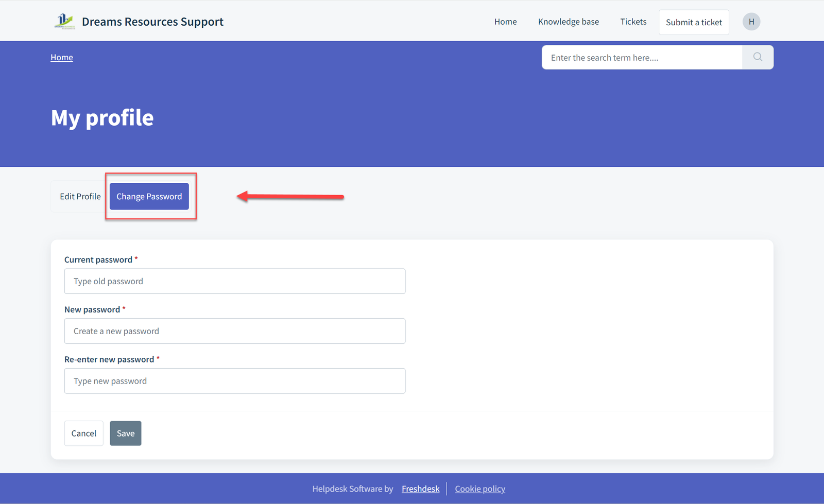Follow the Freshdesk link in footer

(420, 489)
